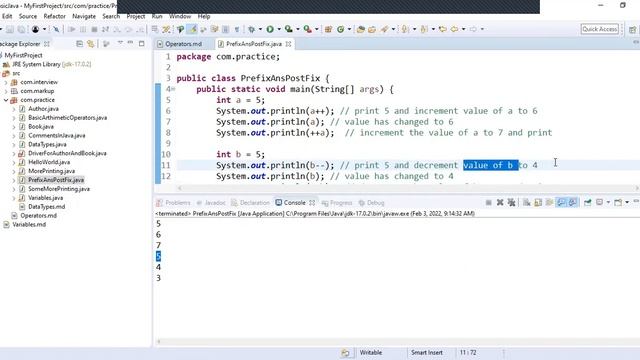Click the Toggle Block Selection Mode icon
The height and width of the screenshot is (360, 640).
225,29
